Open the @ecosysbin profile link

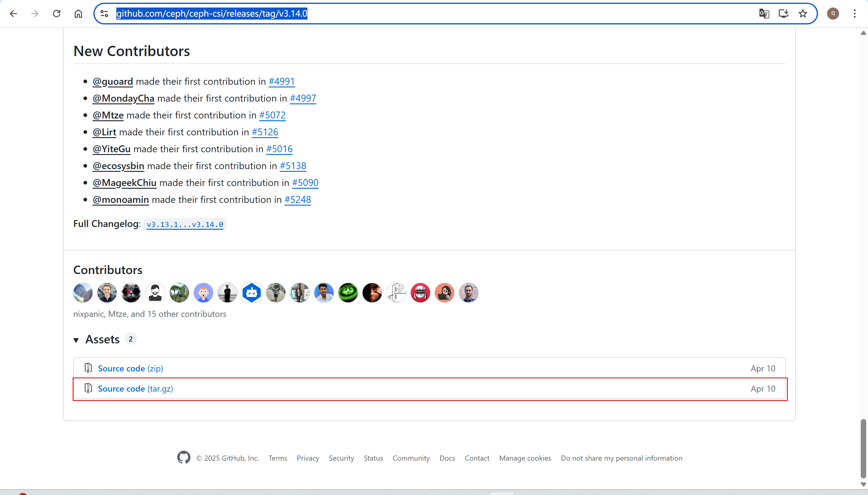click(119, 166)
